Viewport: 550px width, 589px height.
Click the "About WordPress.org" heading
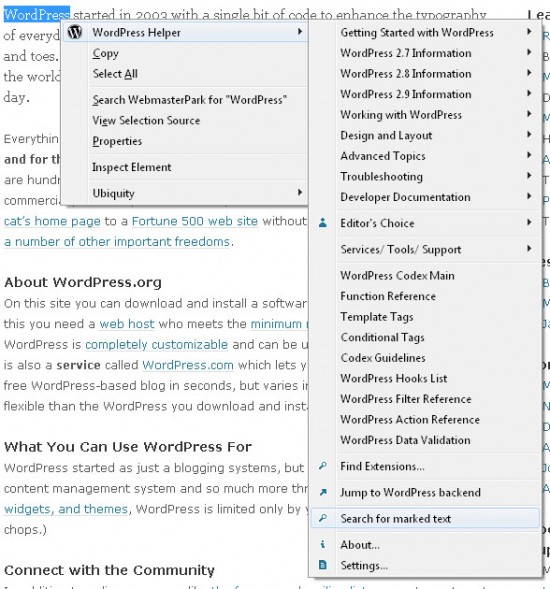pyautogui.click(x=83, y=282)
